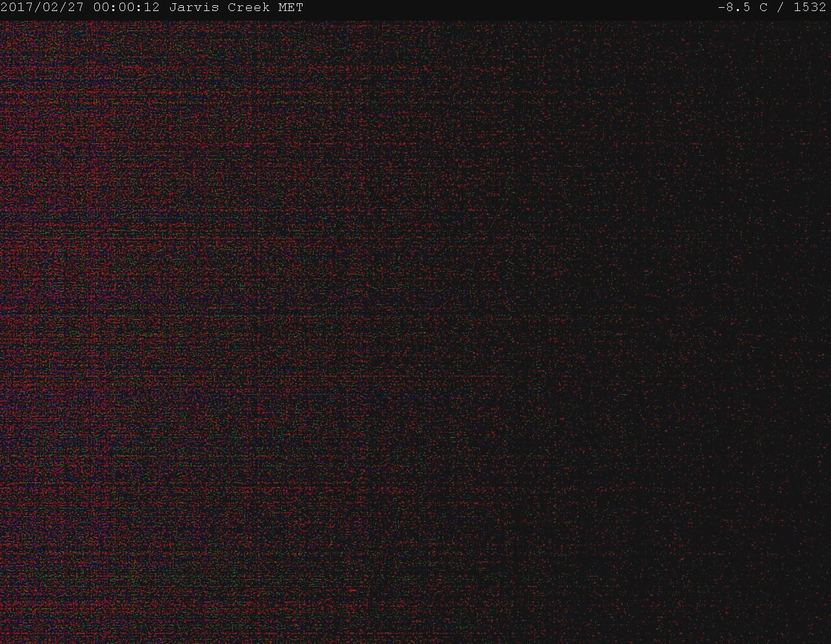Click the month 02 in the date
The width and height of the screenshot is (831, 644).
(49, 8)
